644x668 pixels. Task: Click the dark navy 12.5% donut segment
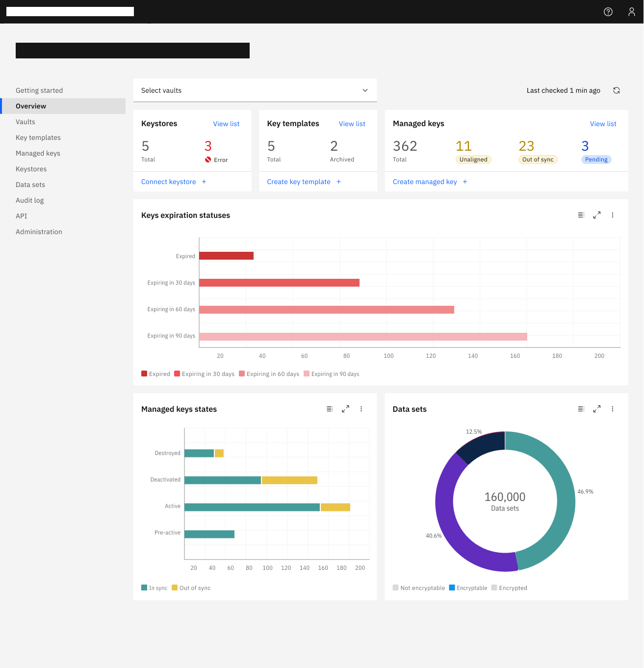[483, 445]
